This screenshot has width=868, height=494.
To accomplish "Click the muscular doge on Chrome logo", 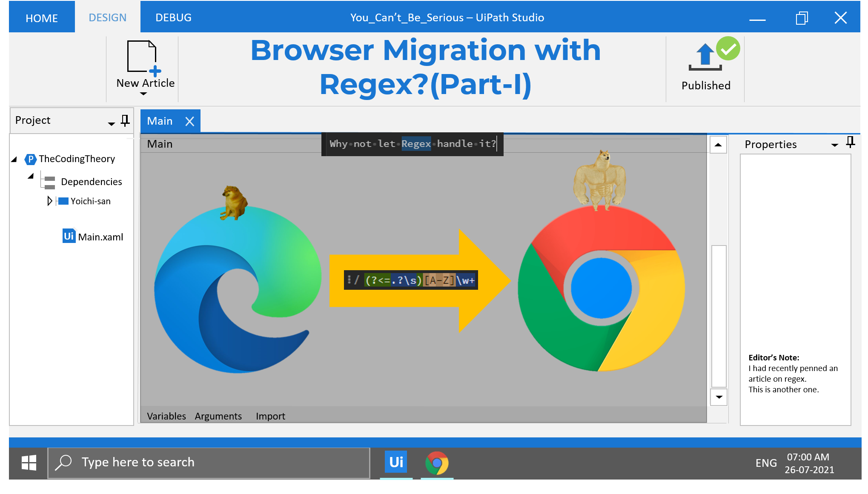I will click(600, 180).
